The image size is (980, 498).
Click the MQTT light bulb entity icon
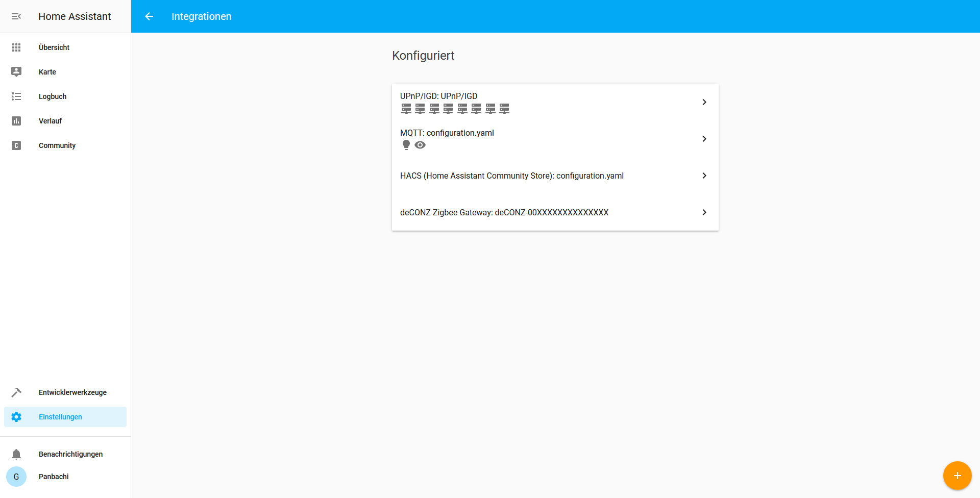pyautogui.click(x=406, y=145)
